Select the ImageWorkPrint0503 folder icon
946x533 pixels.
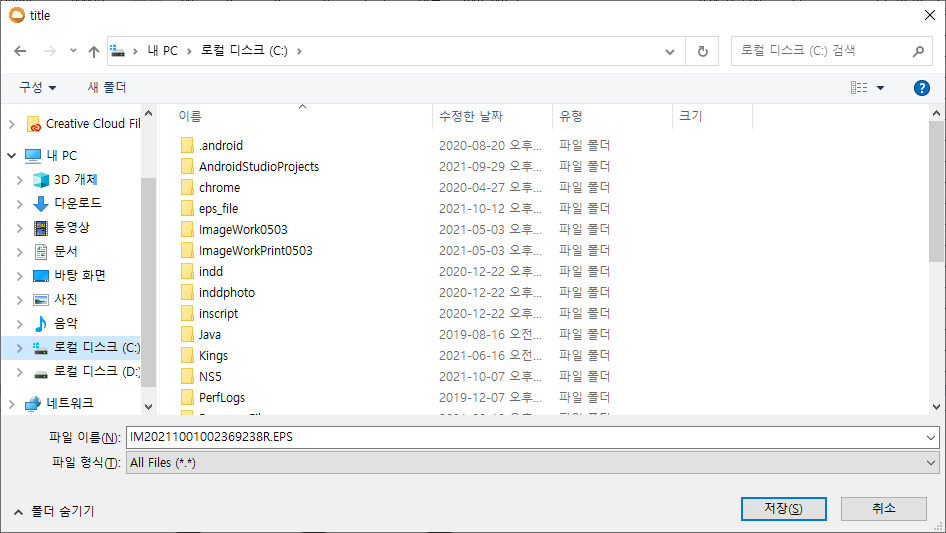click(188, 251)
